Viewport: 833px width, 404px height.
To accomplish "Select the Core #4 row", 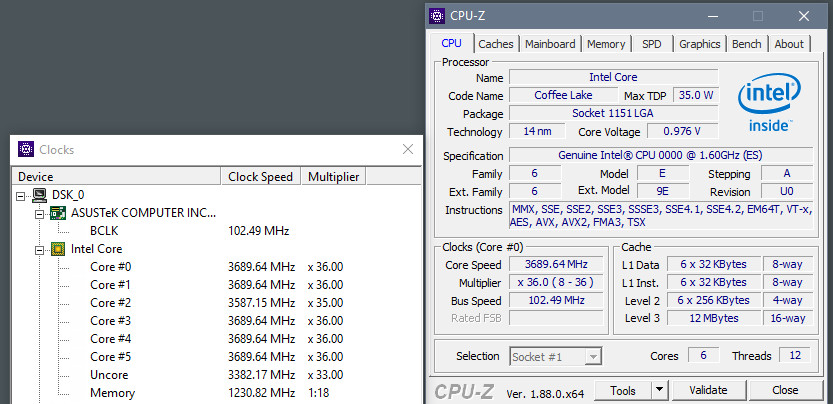I will click(216, 339).
